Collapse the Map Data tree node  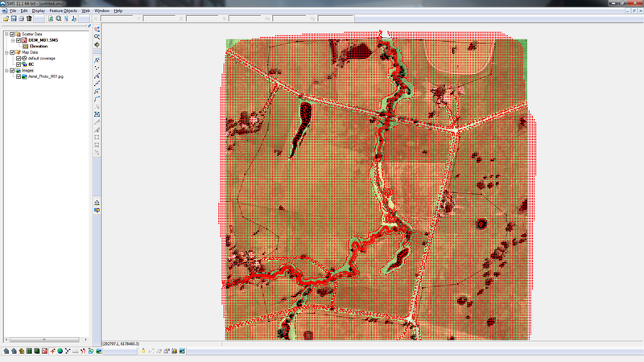click(6, 52)
